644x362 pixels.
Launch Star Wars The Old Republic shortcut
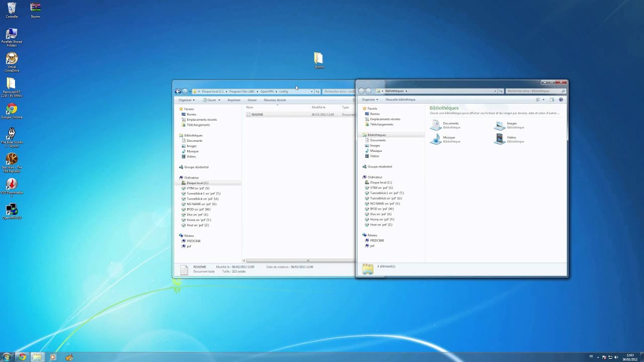point(12,162)
